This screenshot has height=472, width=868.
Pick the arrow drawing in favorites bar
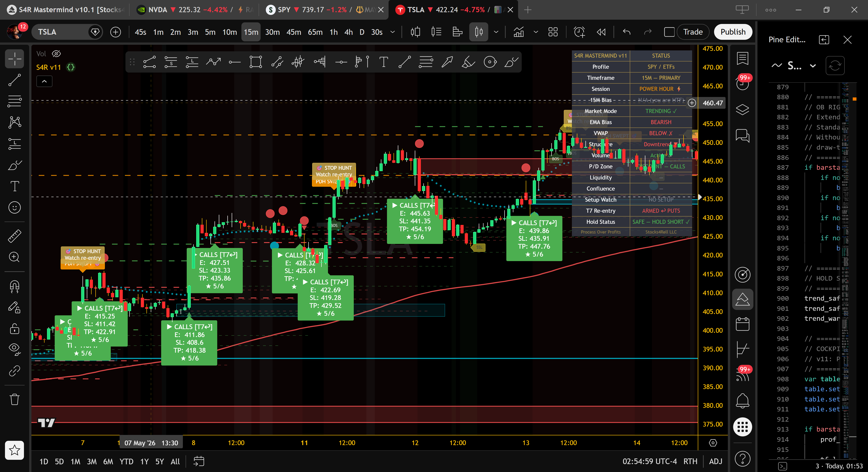pyautogui.click(x=447, y=62)
